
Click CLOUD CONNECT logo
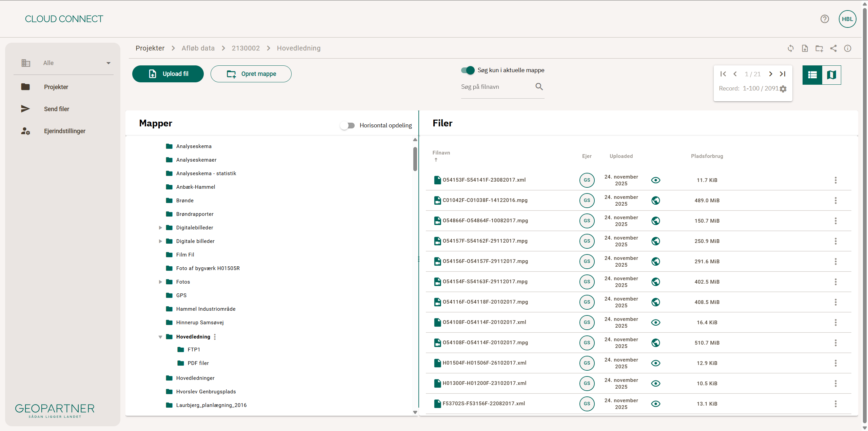click(64, 19)
